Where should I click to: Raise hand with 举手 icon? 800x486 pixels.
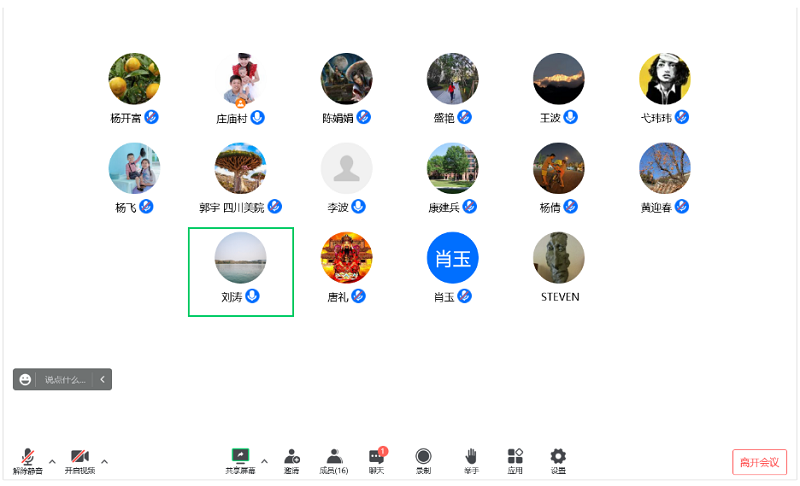click(x=470, y=458)
